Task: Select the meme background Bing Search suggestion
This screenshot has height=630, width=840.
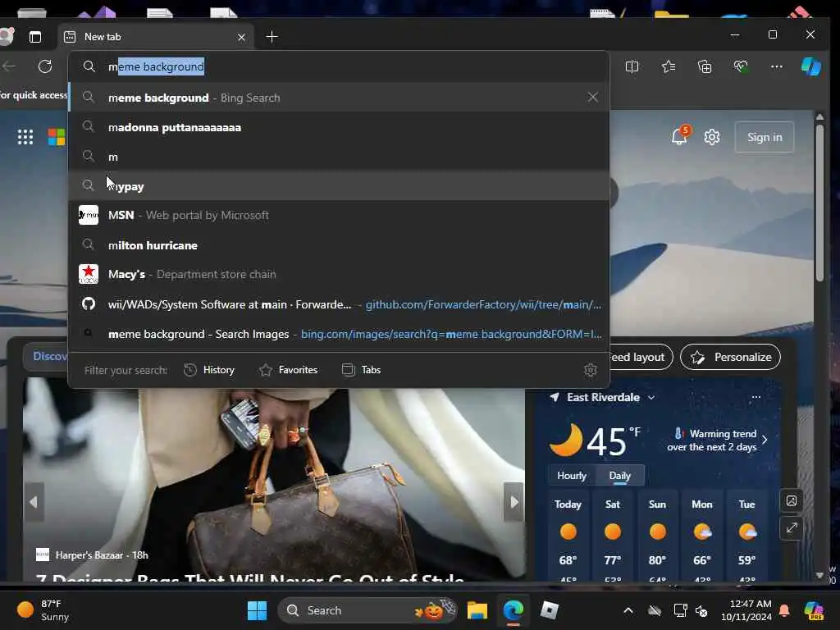Action: [339, 98]
